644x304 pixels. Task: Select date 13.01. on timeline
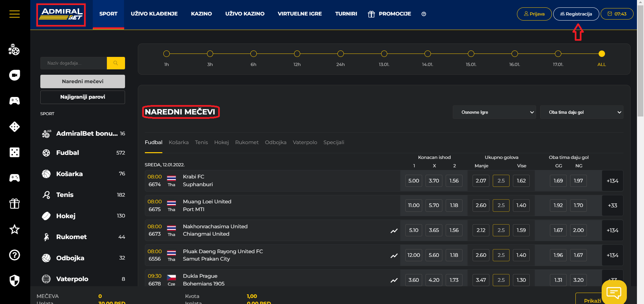point(384,54)
